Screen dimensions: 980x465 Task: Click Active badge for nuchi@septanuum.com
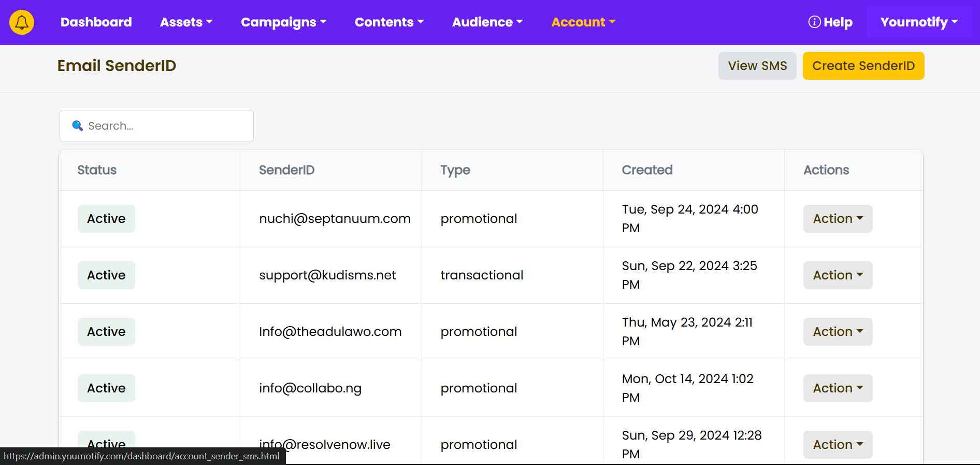click(x=106, y=219)
